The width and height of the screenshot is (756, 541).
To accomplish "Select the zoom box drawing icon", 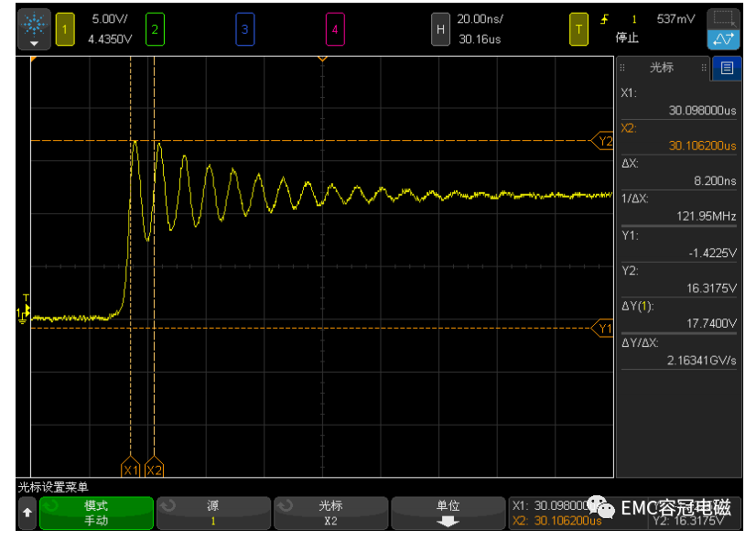I will click(724, 19).
